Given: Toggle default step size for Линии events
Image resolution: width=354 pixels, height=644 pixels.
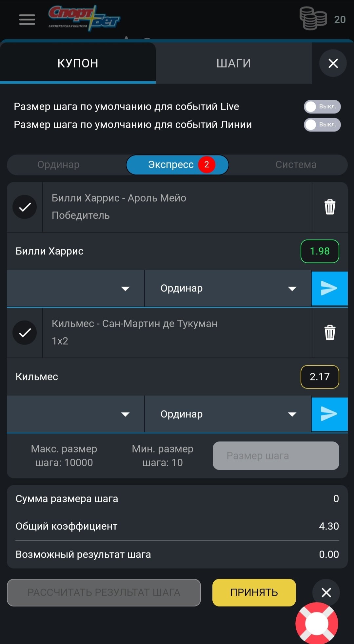Looking at the screenshot, I should (x=322, y=125).
